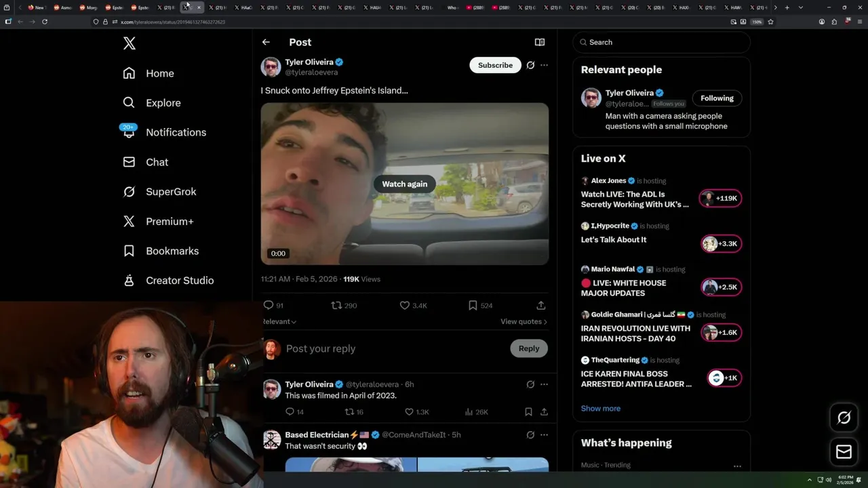Image resolution: width=868 pixels, height=488 pixels.
Task: Reload the page in browser toolbar
Action: coord(45,22)
